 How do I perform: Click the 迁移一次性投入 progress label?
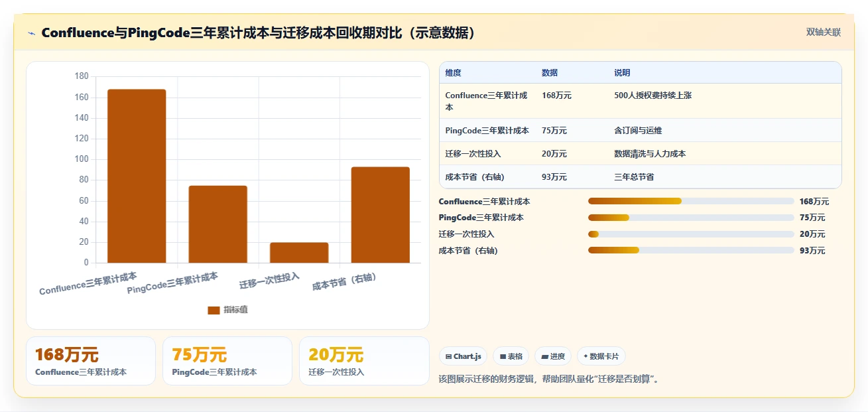(466, 234)
